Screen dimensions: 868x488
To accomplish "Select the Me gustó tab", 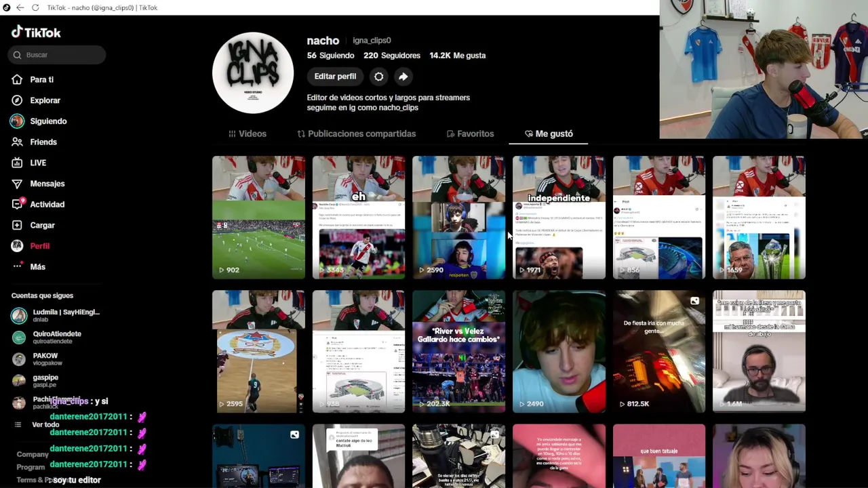I will [549, 134].
